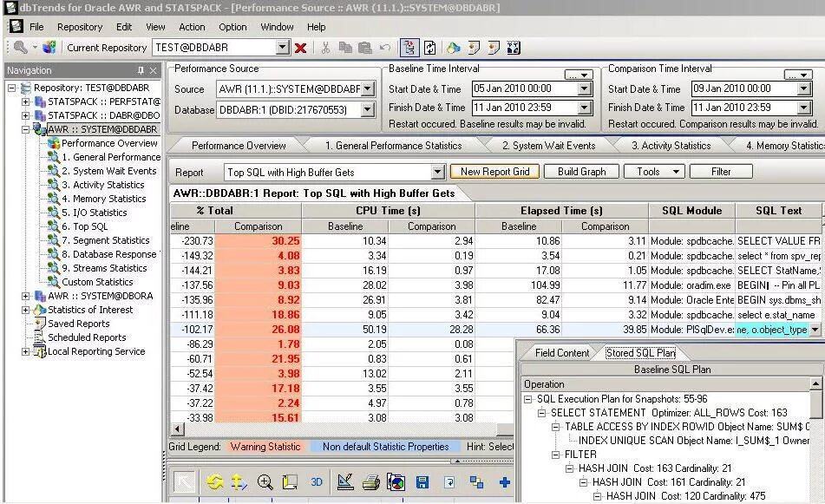Screen dimensions: 825x504
Task: Click the blue plus icon
Action: [x=505, y=482]
